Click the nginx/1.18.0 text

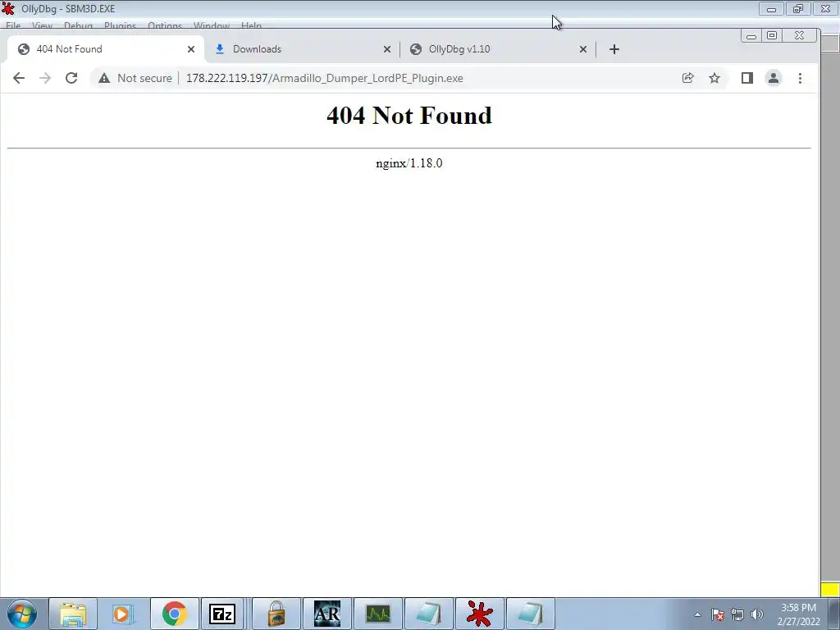(x=409, y=163)
